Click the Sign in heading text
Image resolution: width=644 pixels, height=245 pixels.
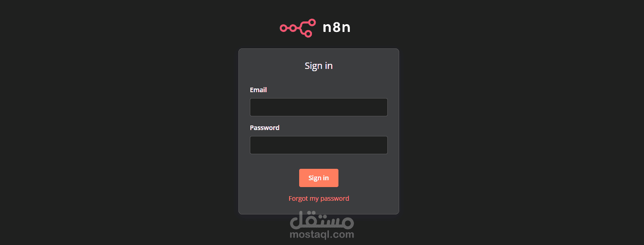[x=319, y=66]
